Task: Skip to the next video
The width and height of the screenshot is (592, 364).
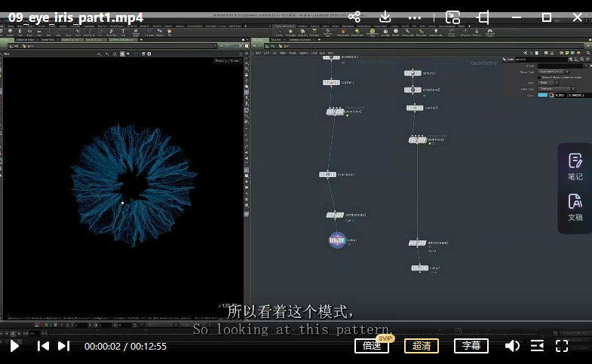Action: click(x=64, y=346)
